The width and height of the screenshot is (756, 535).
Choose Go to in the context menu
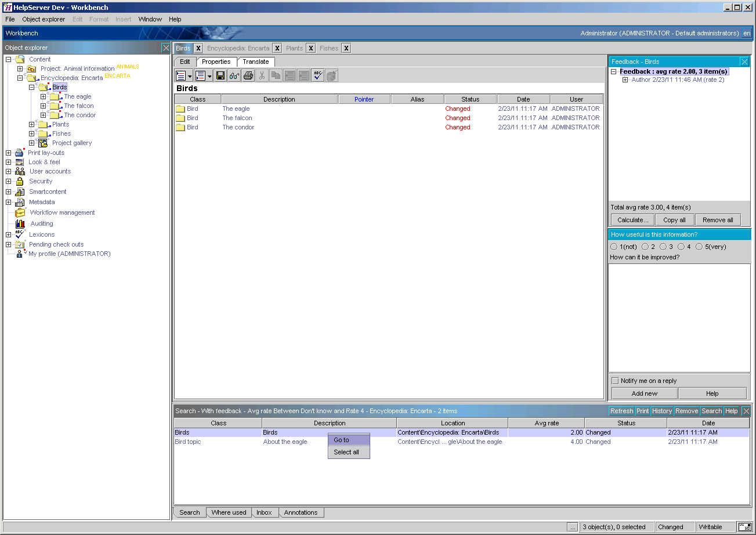(x=342, y=440)
